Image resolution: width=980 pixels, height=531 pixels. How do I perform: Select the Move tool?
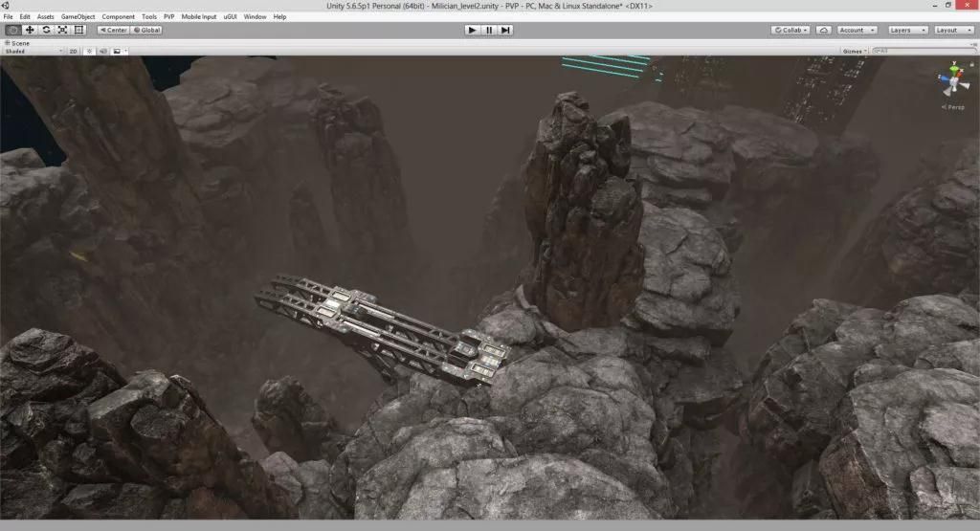click(30, 30)
